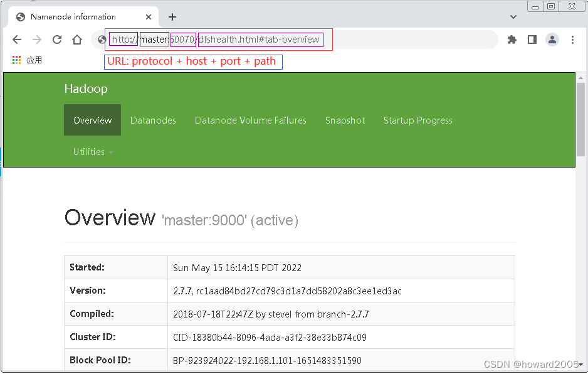Screen dimensions: 588x374
Task: Click the browser forward arrow
Action: point(37,40)
